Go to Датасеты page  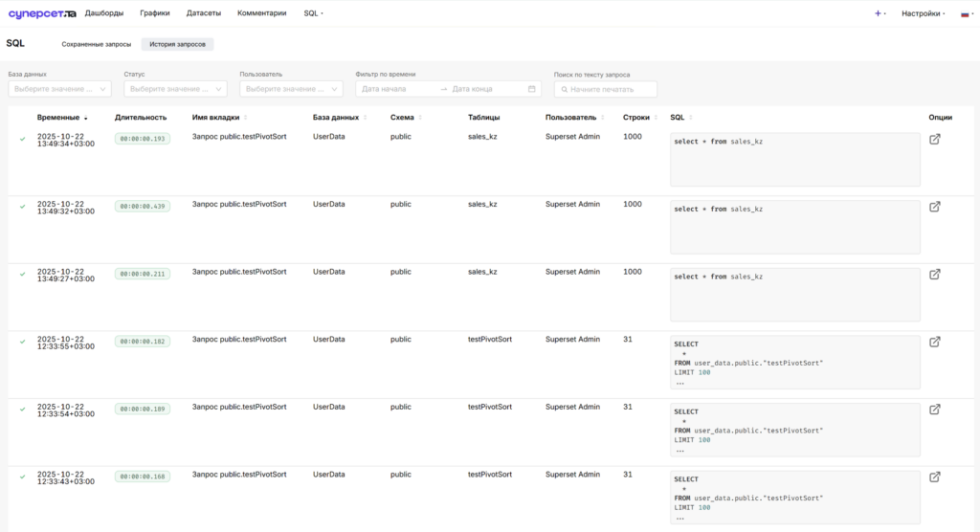coord(204,13)
